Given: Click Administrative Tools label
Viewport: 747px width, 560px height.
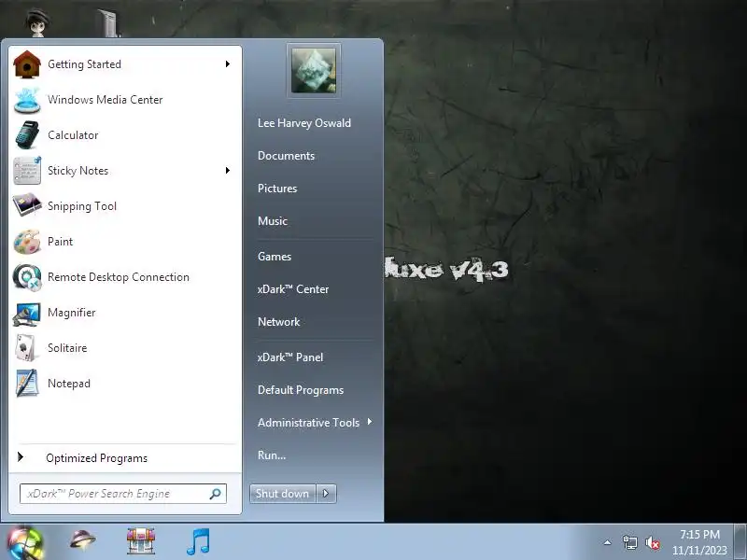Looking at the screenshot, I should [309, 423].
